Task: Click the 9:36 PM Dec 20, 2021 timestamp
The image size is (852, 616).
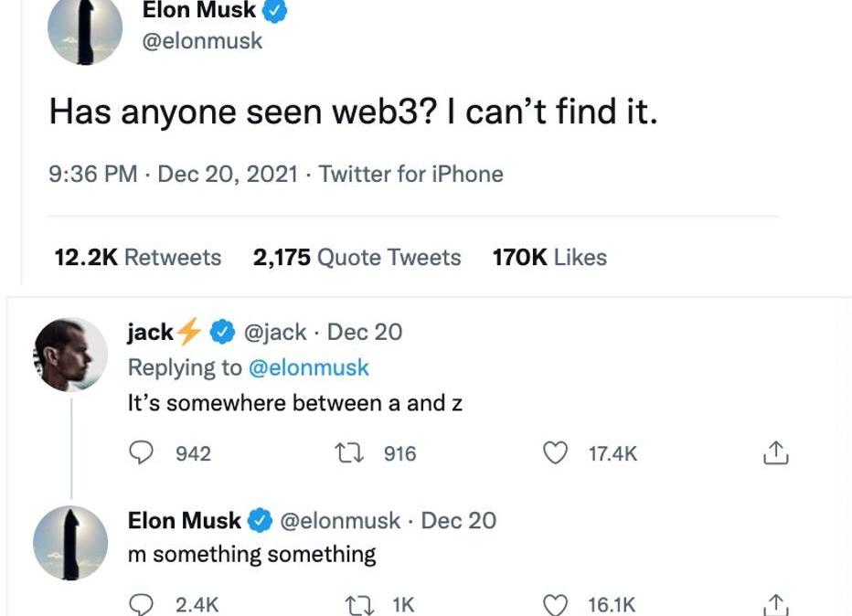Action: (x=173, y=174)
